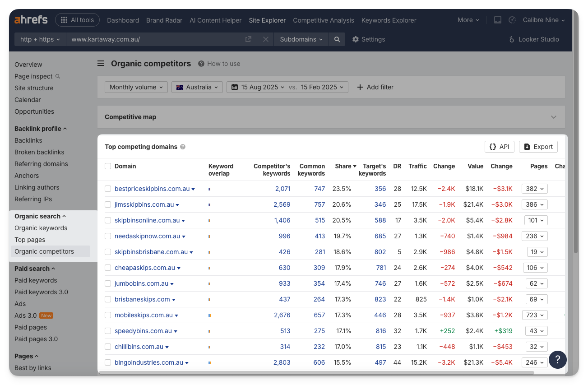Open the Monthly volume dropdown

click(x=136, y=87)
